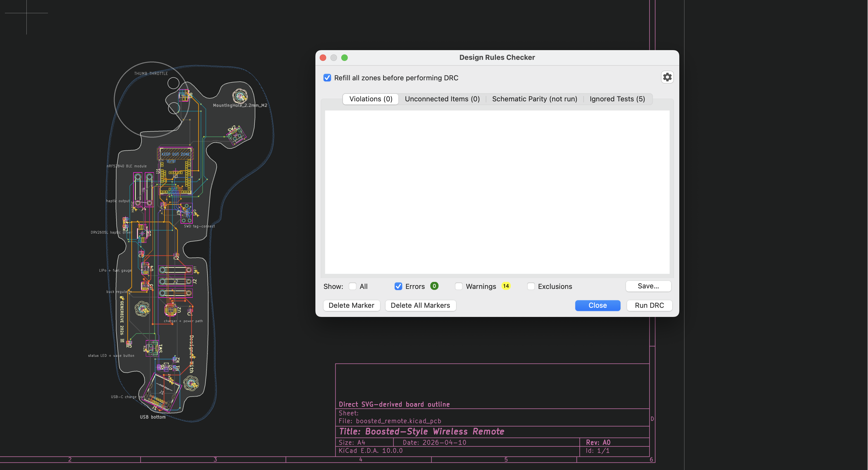Image resolution: width=868 pixels, height=470 pixels.
Task: Click the red close window button
Action: click(x=323, y=58)
